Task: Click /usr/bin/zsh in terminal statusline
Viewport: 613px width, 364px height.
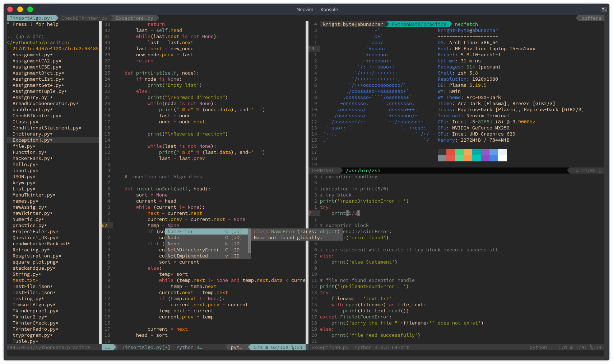Action: click(363, 170)
